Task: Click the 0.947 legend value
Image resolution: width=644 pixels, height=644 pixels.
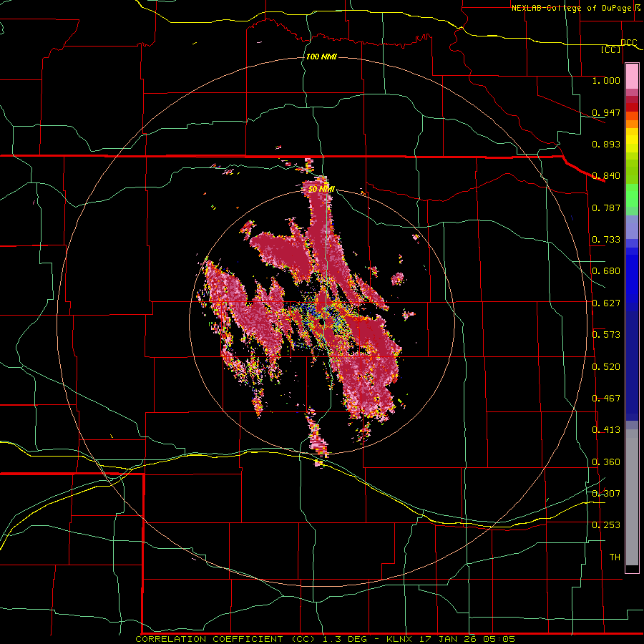Action: pyautogui.click(x=606, y=112)
